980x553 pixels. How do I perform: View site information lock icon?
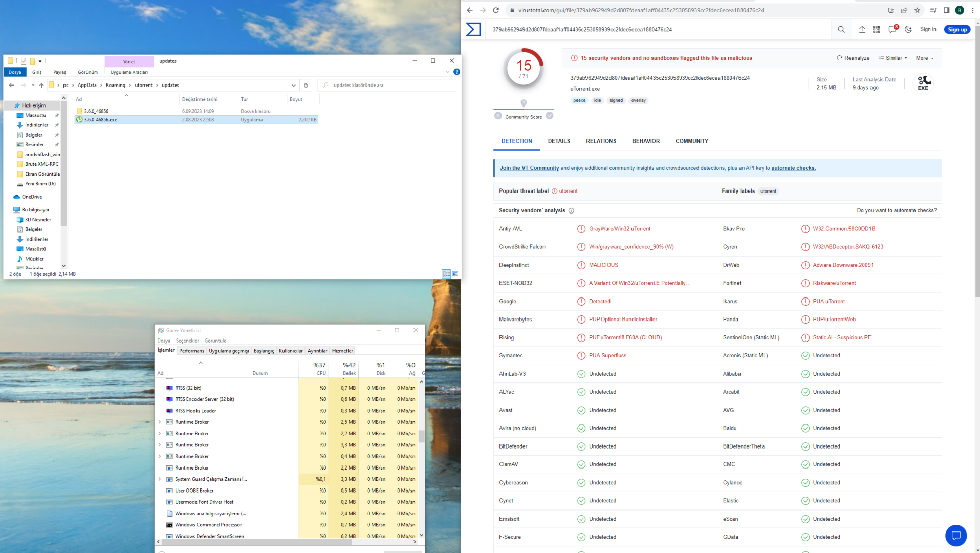[x=512, y=10]
